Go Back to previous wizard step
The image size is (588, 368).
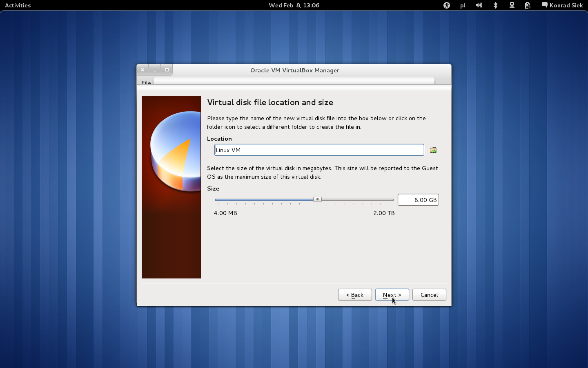355,295
